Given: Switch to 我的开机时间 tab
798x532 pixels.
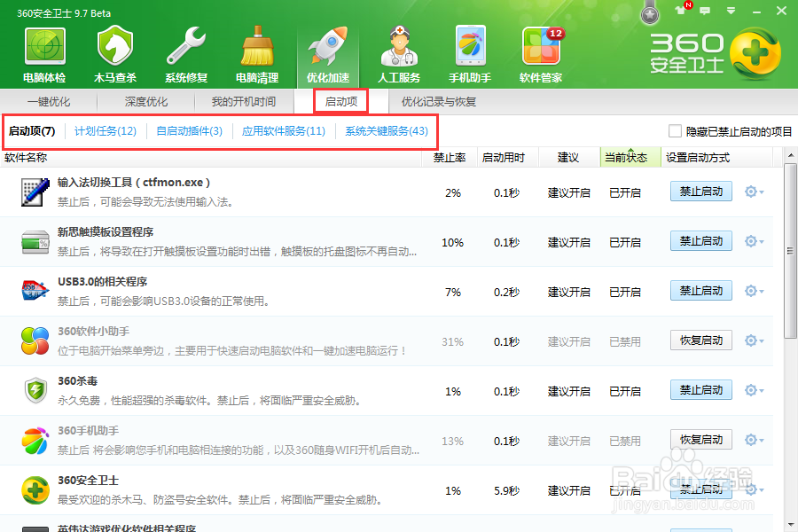Looking at the screenshot, I should click(244, 102).
